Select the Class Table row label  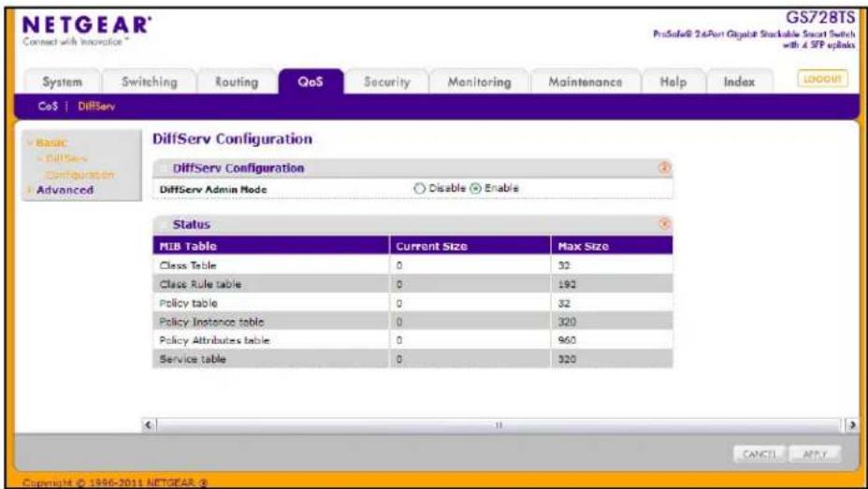coord(188,266)
